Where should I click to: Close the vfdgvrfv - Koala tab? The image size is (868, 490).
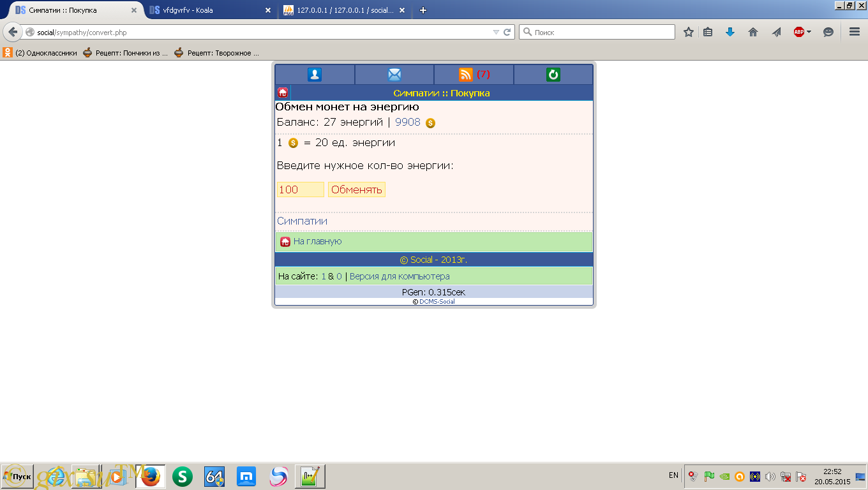[x=268, y=10]
